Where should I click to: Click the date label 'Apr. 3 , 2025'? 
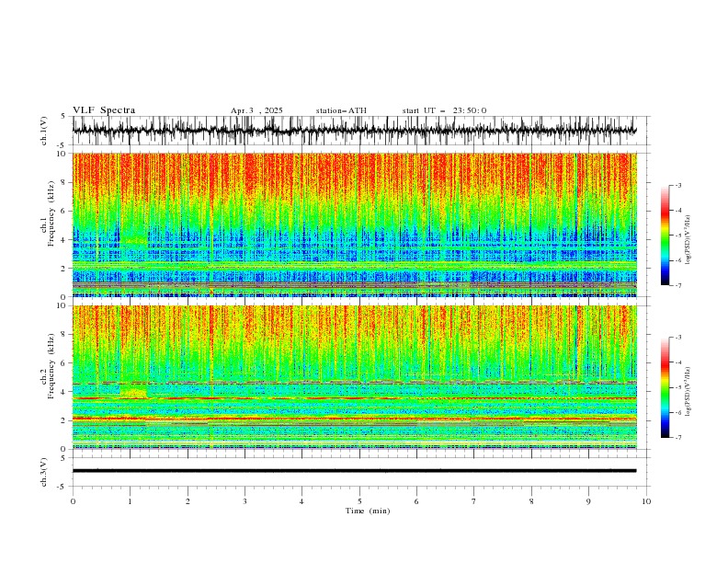coord(256,110)
